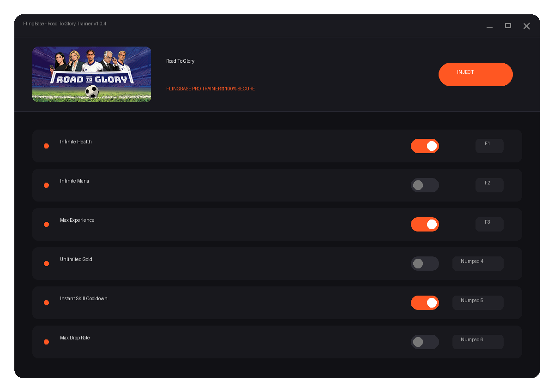Screen dimensions: 554x392
Task: Enable the Max Drop Rate toggle
Action: coord(425,342)
